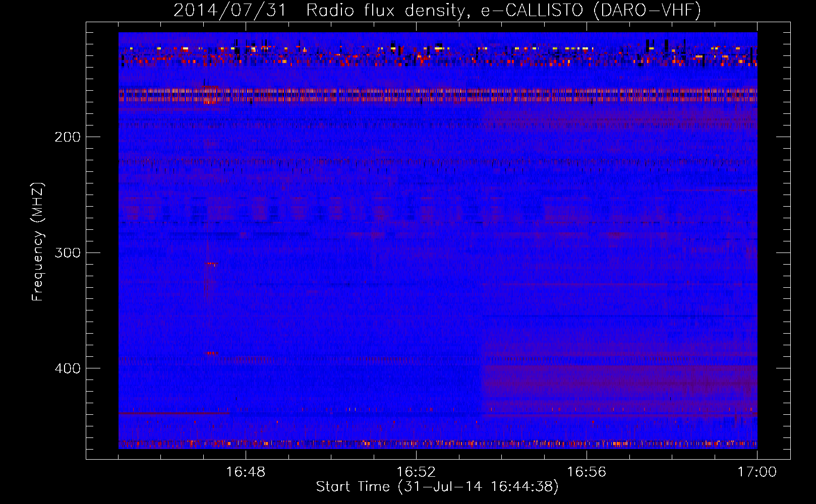Click the 300 frequency tick label
The image size is (816, 504).
click(68, 253)
